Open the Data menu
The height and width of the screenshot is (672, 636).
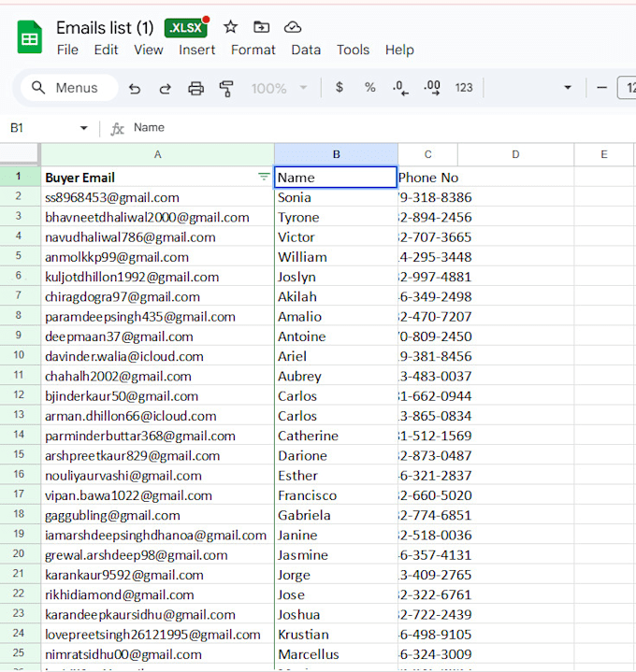click(306, 50)
